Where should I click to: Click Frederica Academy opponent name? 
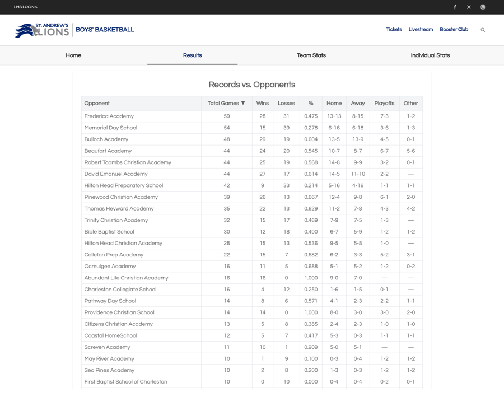coord(109,116)
